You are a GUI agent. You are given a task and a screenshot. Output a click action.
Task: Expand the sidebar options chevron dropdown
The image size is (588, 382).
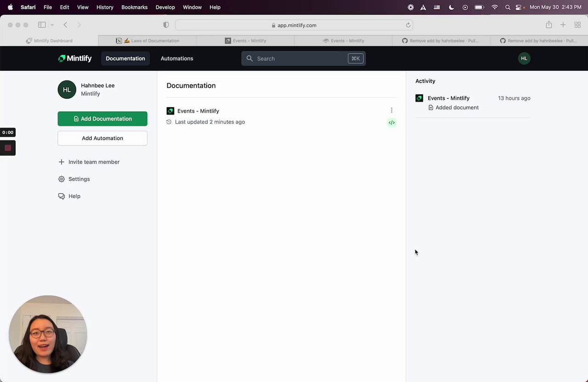coord(52,25)
